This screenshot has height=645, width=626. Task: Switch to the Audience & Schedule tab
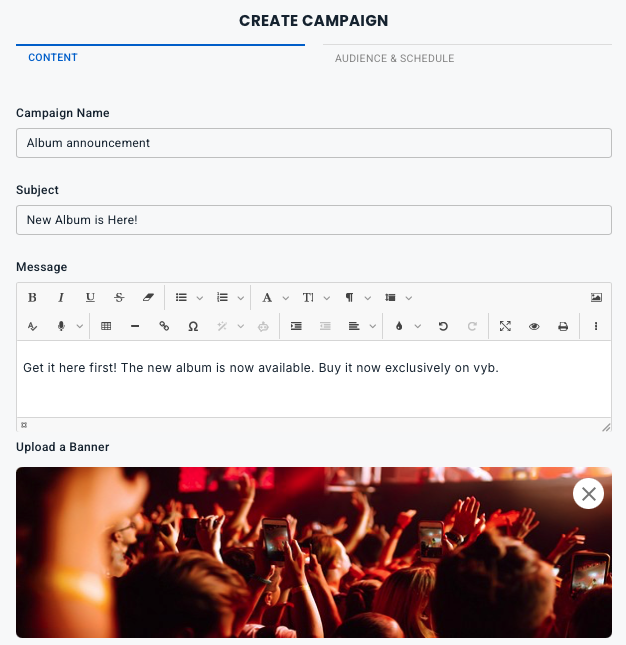[394, 59]
